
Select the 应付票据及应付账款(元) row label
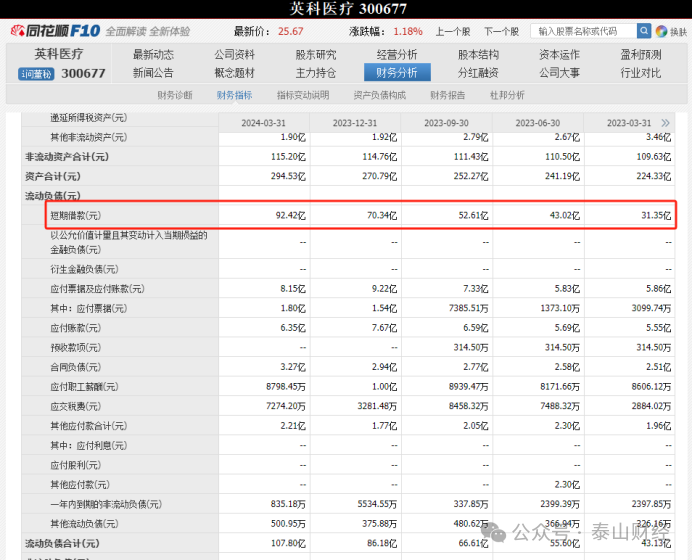[x=97, y=289]
